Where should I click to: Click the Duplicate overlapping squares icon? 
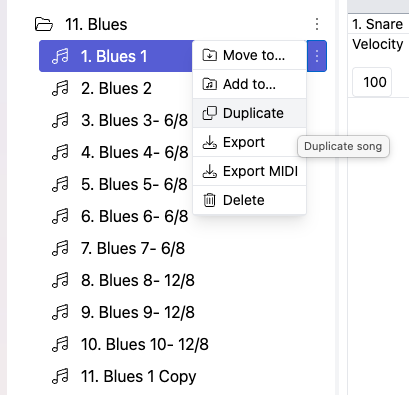pos(210,113)
